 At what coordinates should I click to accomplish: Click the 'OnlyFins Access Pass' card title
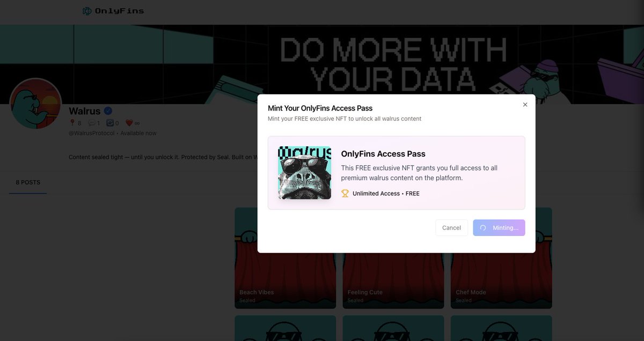(x=383, y=154)
